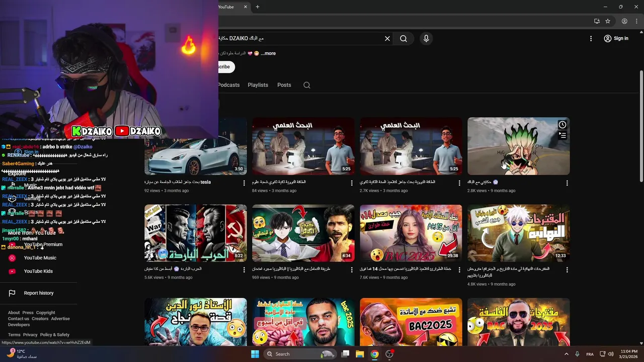The width and height of the screenshot is (644, 362).
Task: Open the anime character video thumbnail
Action: pyautogui.click(x=518, y=146)
